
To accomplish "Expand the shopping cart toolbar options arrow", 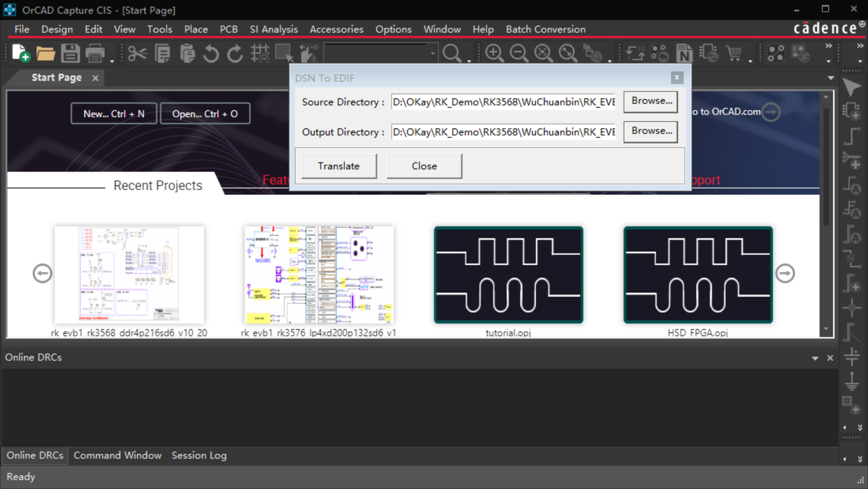I will 751,61.
